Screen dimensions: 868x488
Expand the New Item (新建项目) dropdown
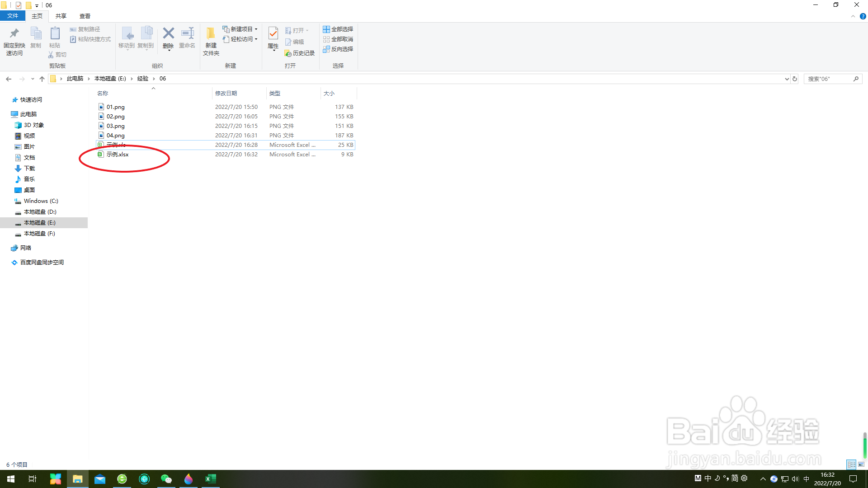[240, 29]
